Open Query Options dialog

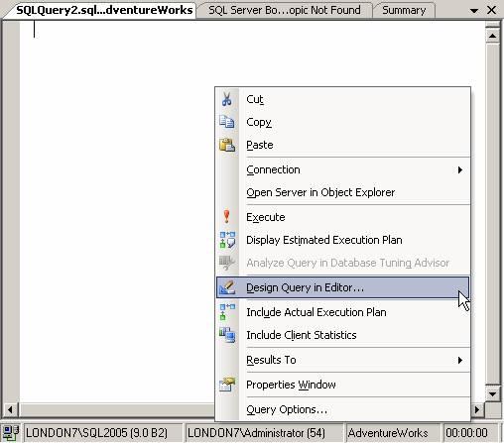tap(342, 409)
